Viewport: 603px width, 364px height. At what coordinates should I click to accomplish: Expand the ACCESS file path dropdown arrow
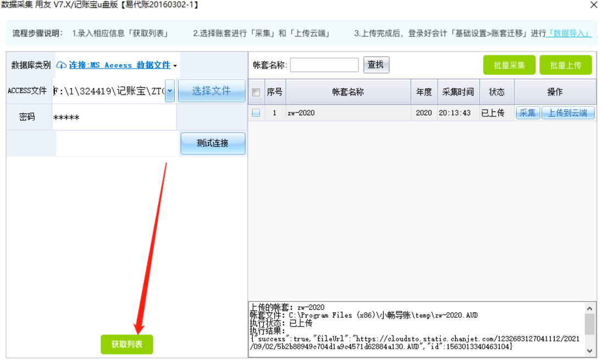(x=170, y=91)
